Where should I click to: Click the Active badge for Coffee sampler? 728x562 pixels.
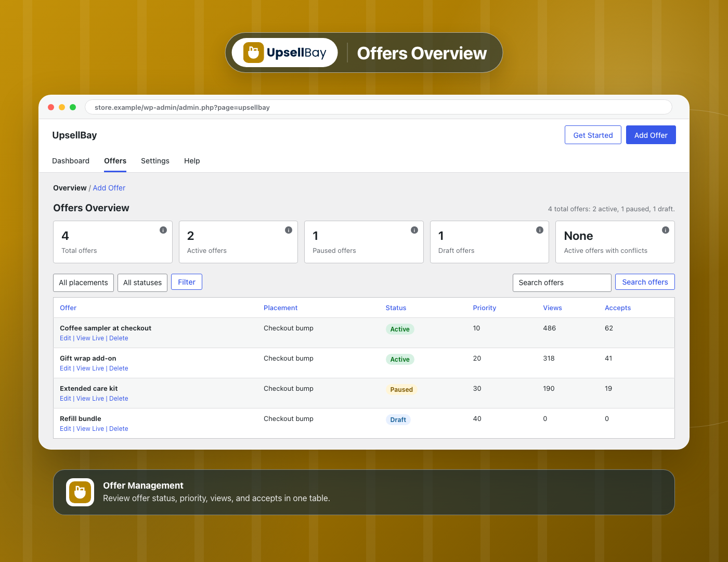click(400, 329)
